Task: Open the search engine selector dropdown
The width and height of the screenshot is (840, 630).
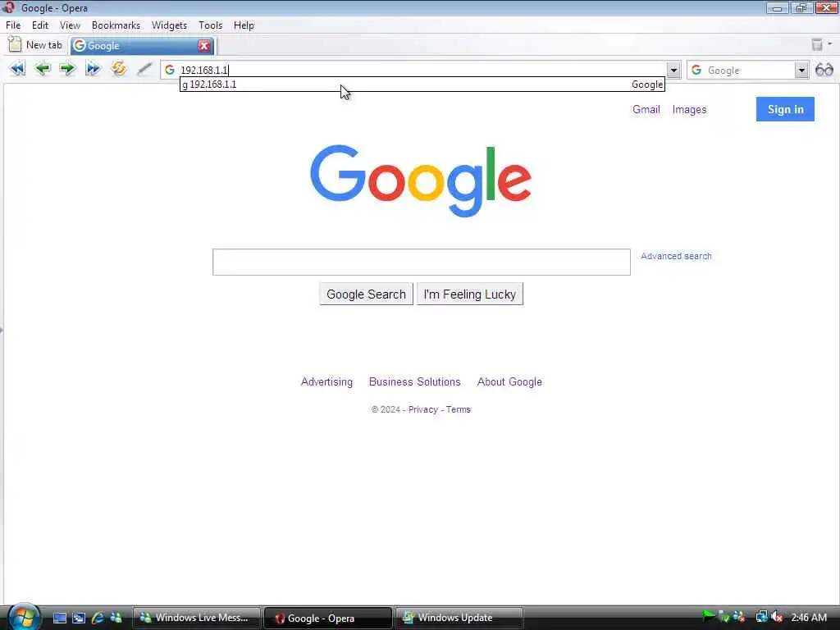Action: coord(801,70)
